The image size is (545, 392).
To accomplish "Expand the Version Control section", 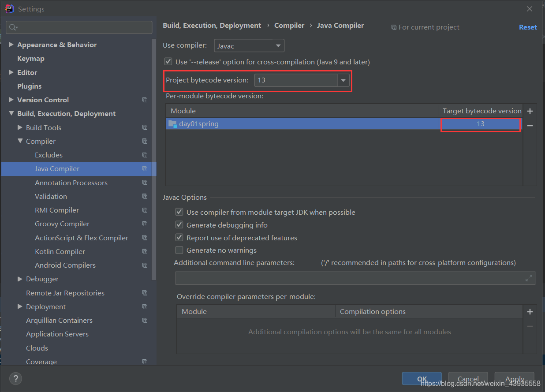I will [11, 100].
